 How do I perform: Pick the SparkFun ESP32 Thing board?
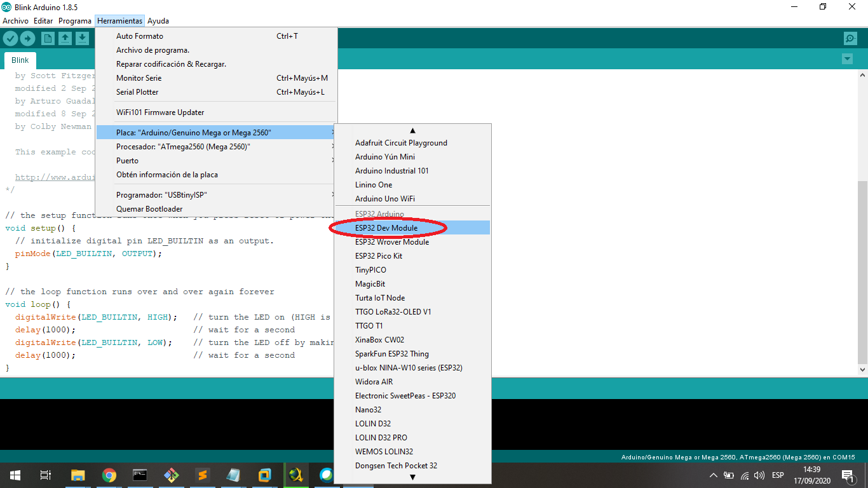[413, 354]
